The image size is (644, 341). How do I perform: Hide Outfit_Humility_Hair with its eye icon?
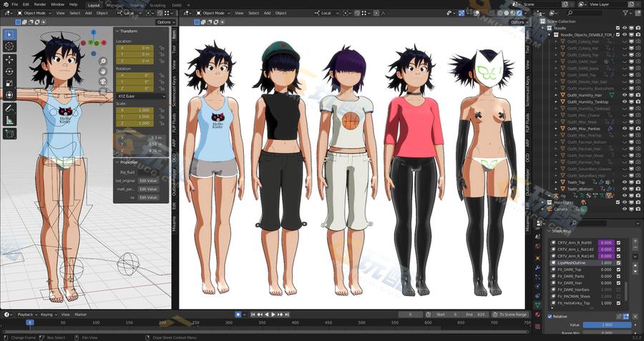(x=624, y=95)
